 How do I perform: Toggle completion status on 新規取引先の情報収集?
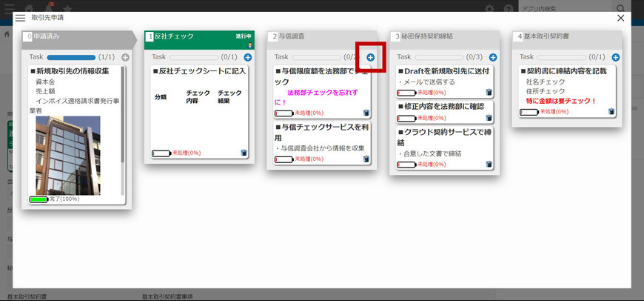[x=38, y=199]
